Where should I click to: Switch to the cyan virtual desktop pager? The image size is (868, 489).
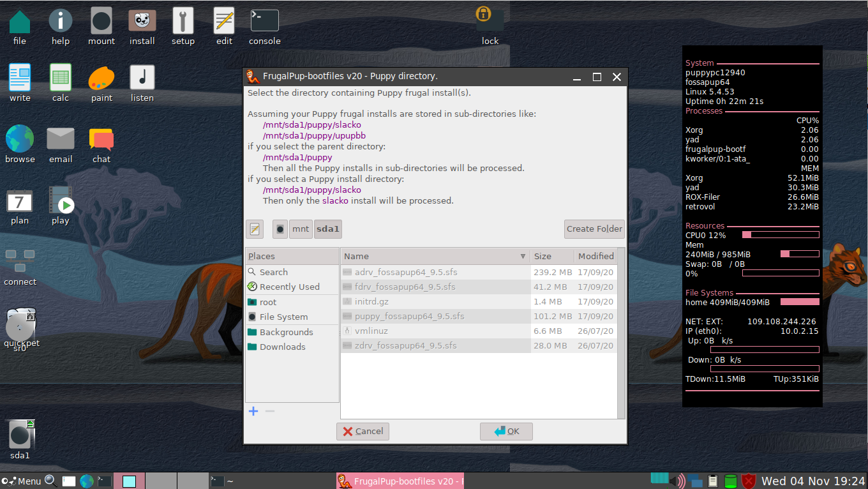[129, 481]
